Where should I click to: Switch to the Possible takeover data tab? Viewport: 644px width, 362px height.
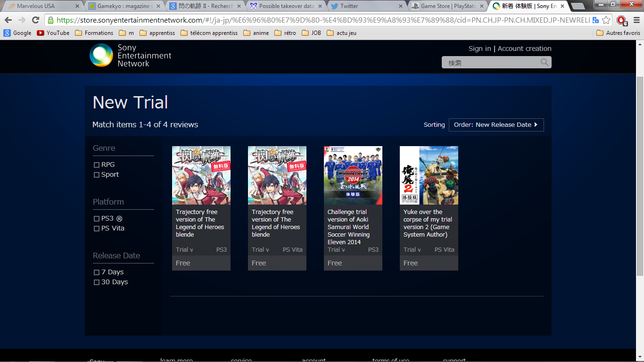pos(287,6)
